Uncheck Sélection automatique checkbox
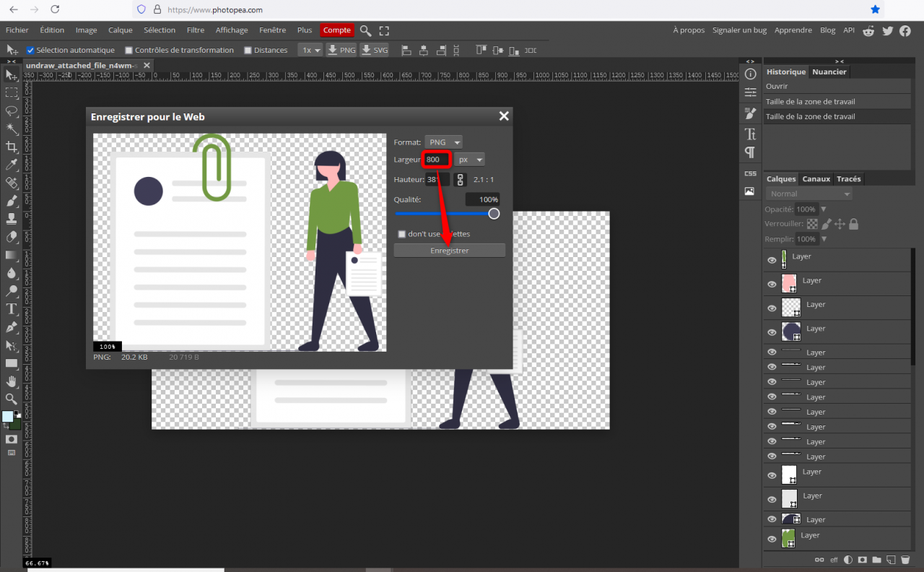 (30, 51)
